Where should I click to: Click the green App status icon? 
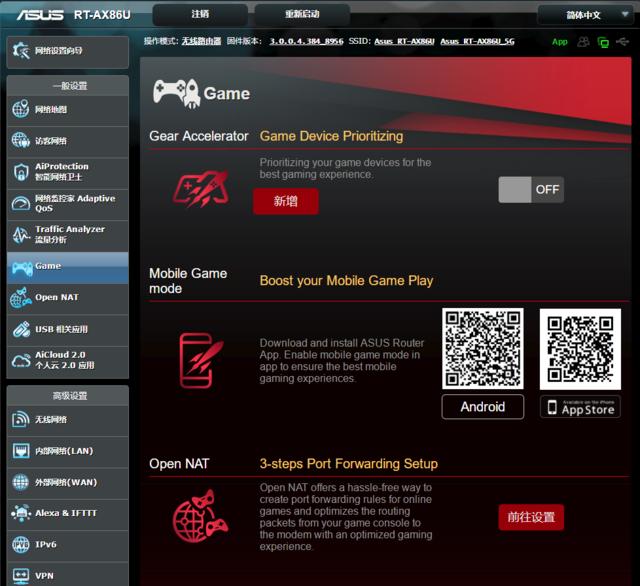[560, 42]
